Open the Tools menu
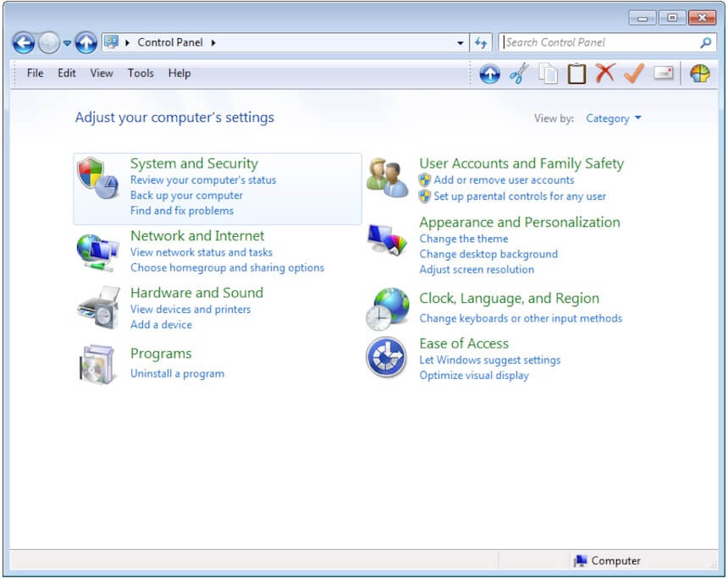The image size is (728, 578). 141,74
